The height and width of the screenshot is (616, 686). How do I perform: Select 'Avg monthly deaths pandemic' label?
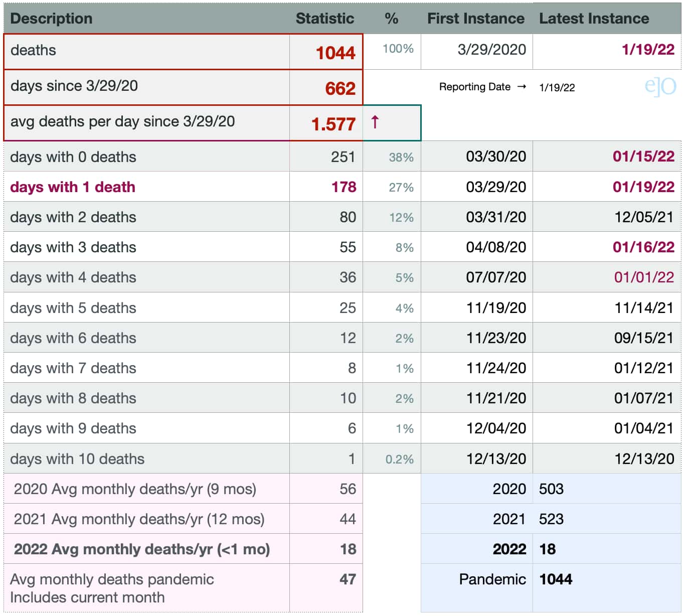click(x=112, y=579)
